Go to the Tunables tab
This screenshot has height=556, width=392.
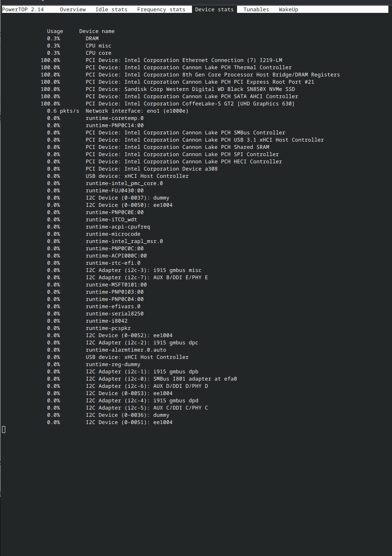pos(256,9)
